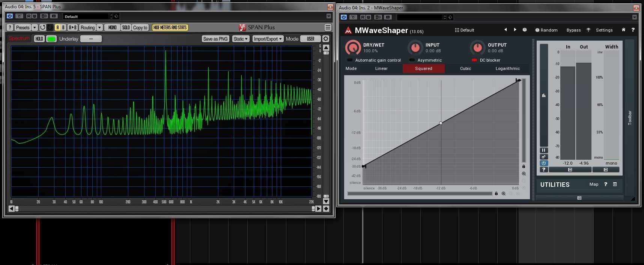Click Hide Meters and Stats button
644x265 pixels.
click(x=170, y=27)
